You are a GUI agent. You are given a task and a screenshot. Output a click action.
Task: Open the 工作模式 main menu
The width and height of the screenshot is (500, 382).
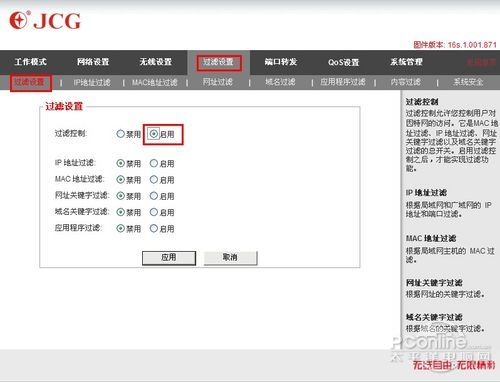[30, 62]
